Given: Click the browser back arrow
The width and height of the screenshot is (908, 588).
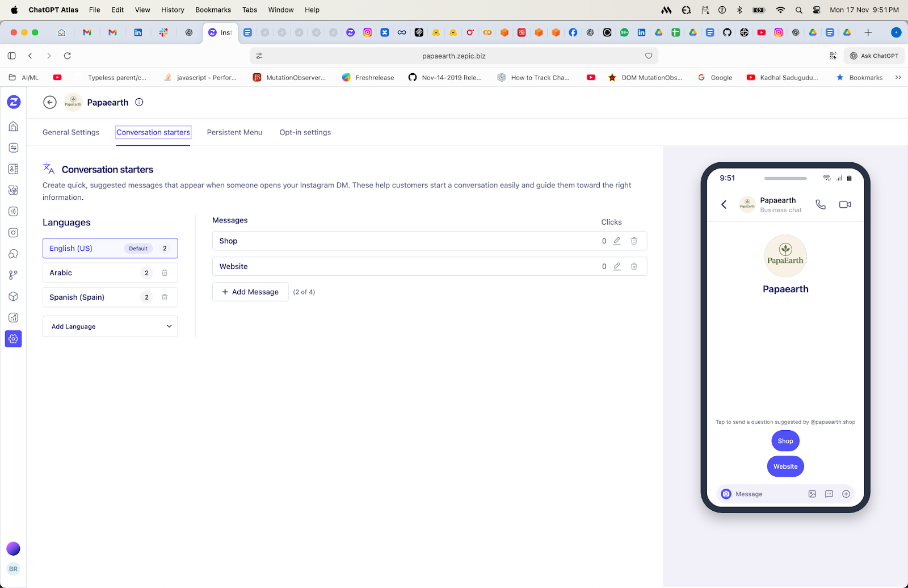Looking at the screenshot, I should pos(31,56).
